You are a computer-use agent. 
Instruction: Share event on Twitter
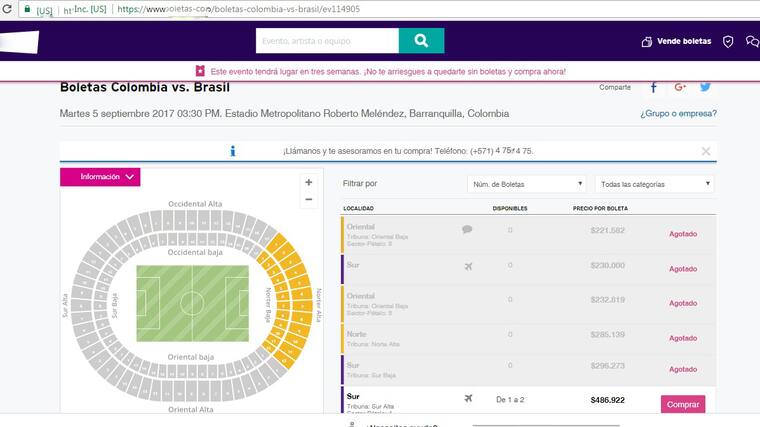(705, 88)
